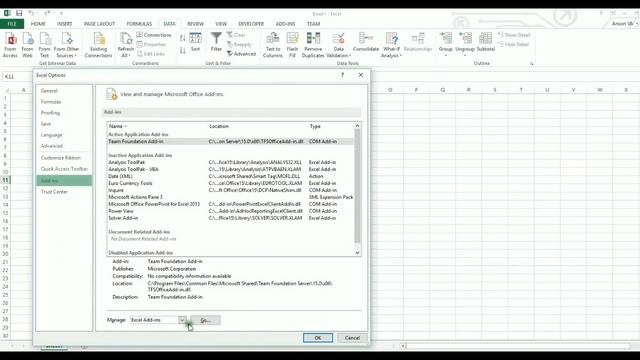Click the Save icon in quick access toolbar

click(19, 13)
